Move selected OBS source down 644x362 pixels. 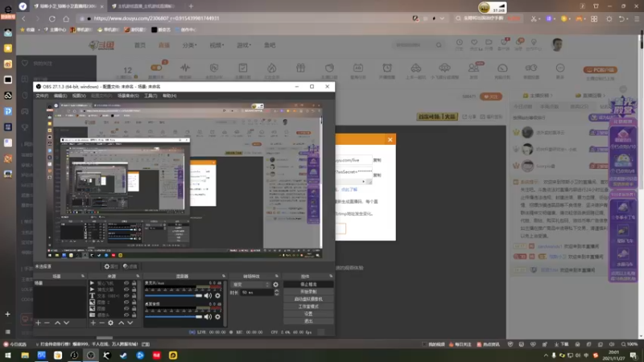coord(130,323)
